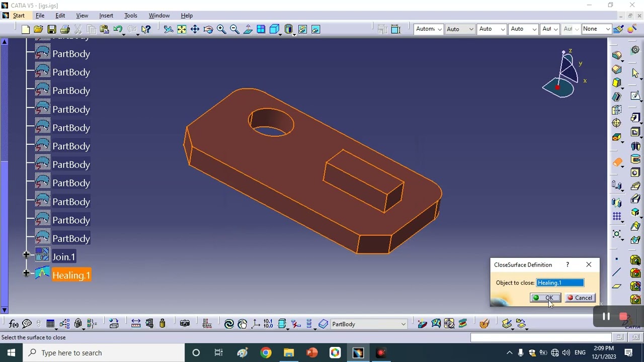Click the Swap visible space icon
Viewport: 644px width, 362px height.
[315, 29]
